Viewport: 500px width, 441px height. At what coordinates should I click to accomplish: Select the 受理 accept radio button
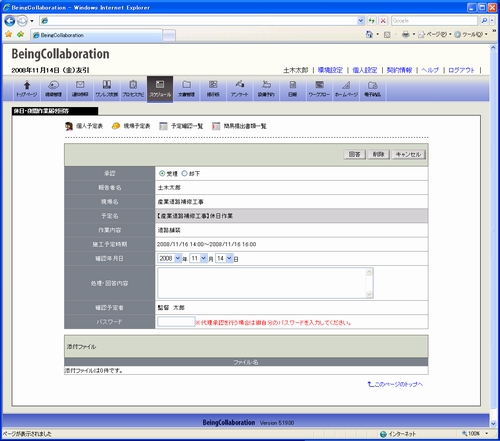pyautogui.click(x=162, y=173)
